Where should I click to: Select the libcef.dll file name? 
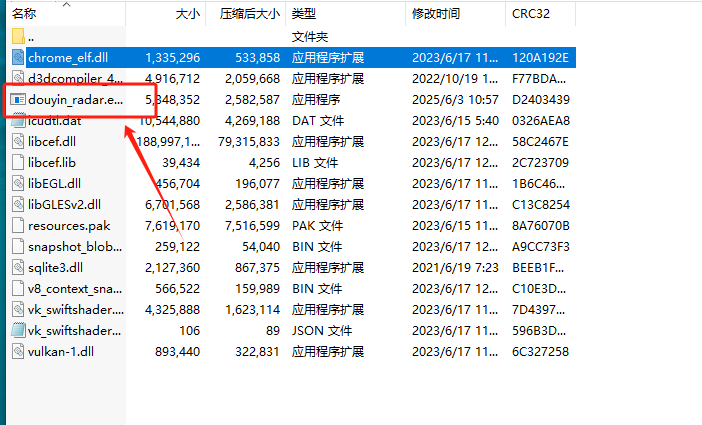pyautogui.click(x=52, y=142)
